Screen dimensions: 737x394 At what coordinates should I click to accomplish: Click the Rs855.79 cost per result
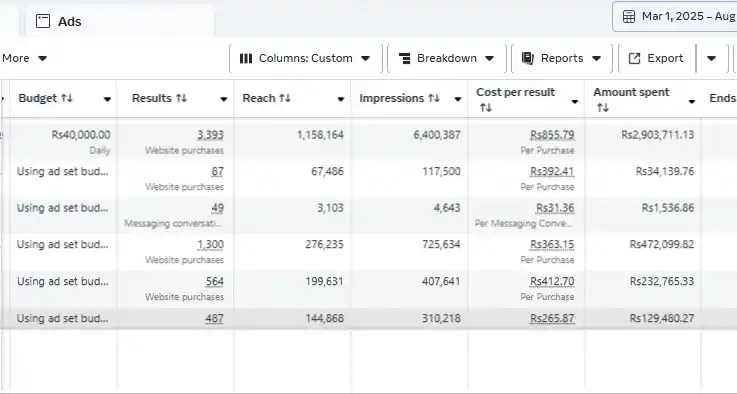[552, 135]
